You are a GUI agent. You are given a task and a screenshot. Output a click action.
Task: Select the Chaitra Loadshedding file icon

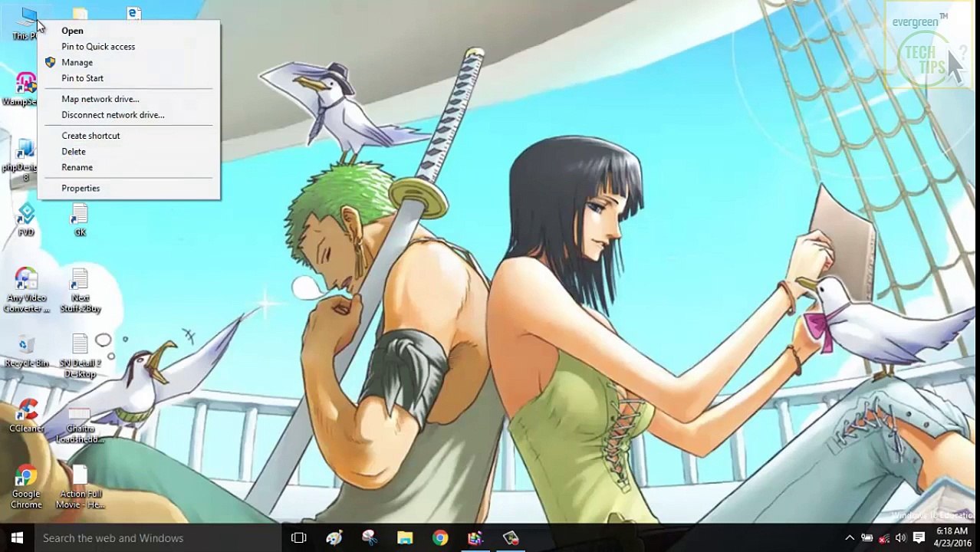[80, 424]
